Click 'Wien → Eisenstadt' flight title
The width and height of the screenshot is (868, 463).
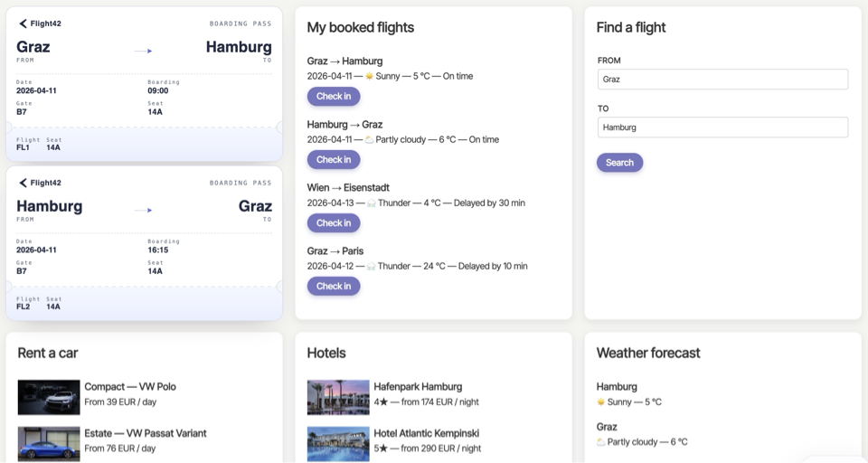tap(348, 188)
